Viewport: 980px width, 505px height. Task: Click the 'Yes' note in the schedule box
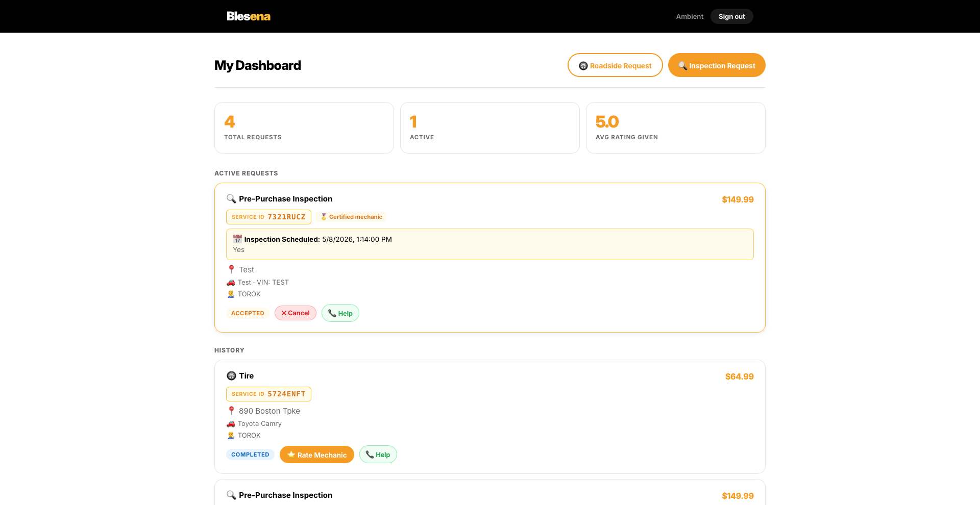point(238,249)
